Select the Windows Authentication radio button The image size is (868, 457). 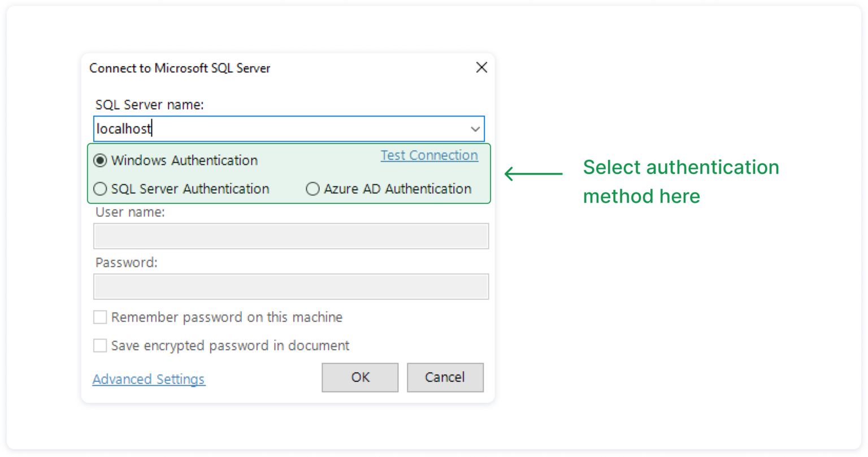tap(101, 161)
